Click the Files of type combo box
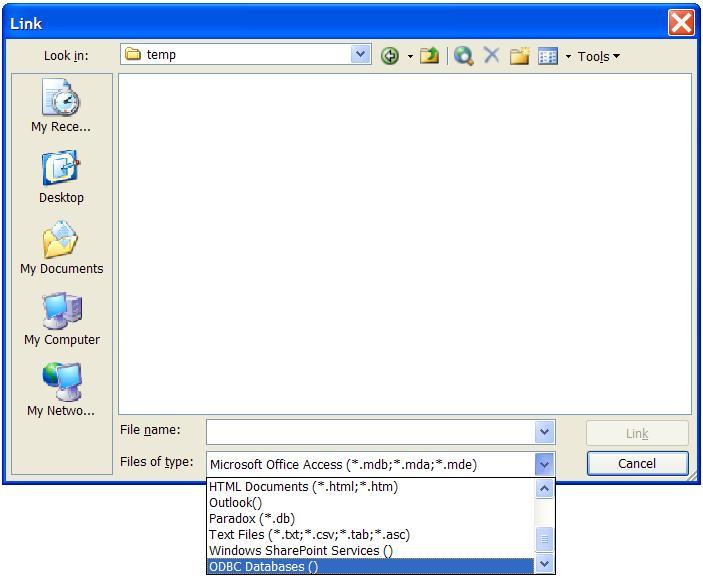 coord(380,464)
